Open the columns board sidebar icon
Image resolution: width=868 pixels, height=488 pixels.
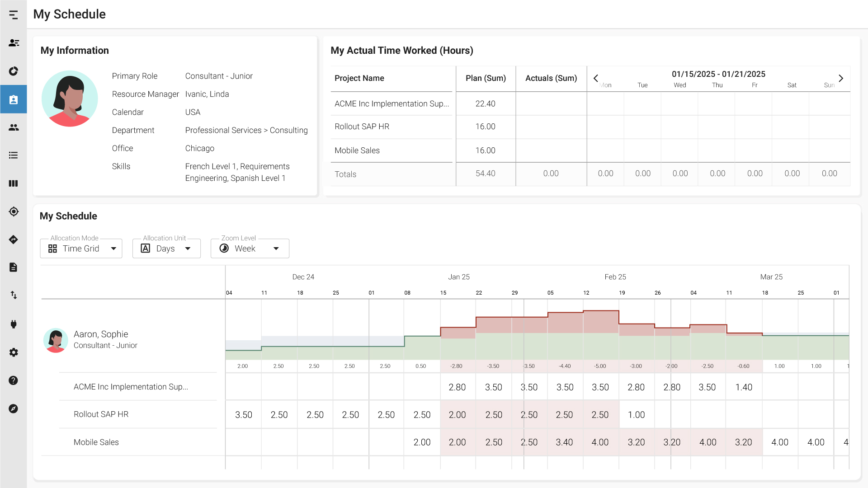coord(14,183)
